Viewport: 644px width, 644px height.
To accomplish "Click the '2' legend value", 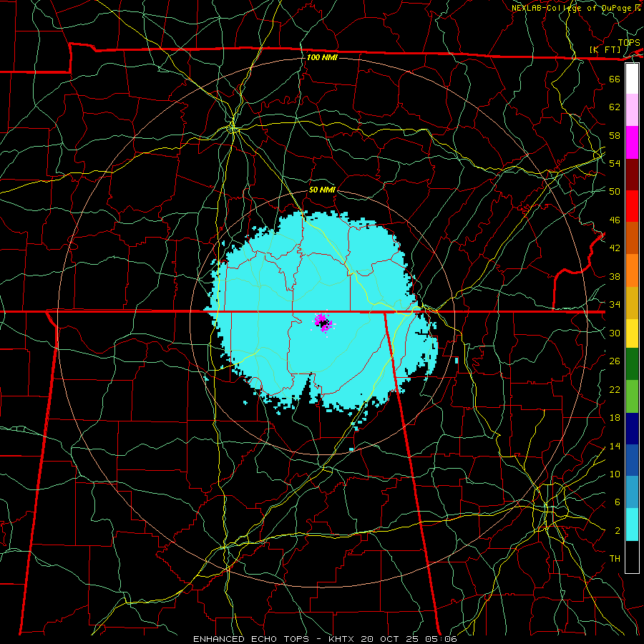I will pos(617,531).
